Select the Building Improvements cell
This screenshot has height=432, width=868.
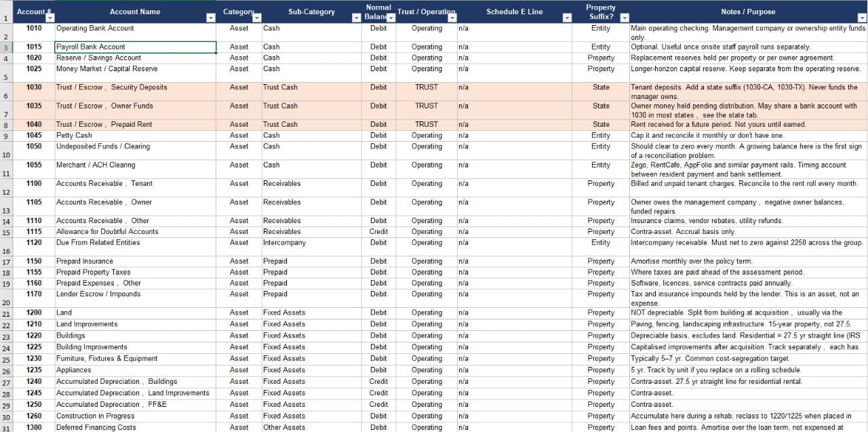coord(136,348)
